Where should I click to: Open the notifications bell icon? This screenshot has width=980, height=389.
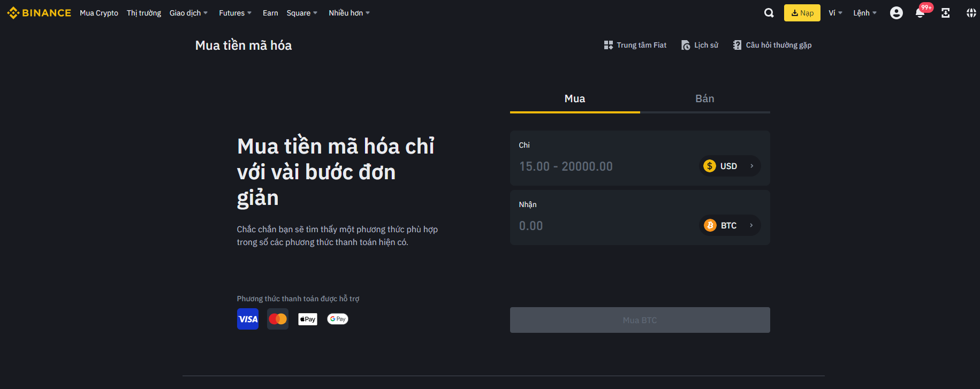point(920,13)
